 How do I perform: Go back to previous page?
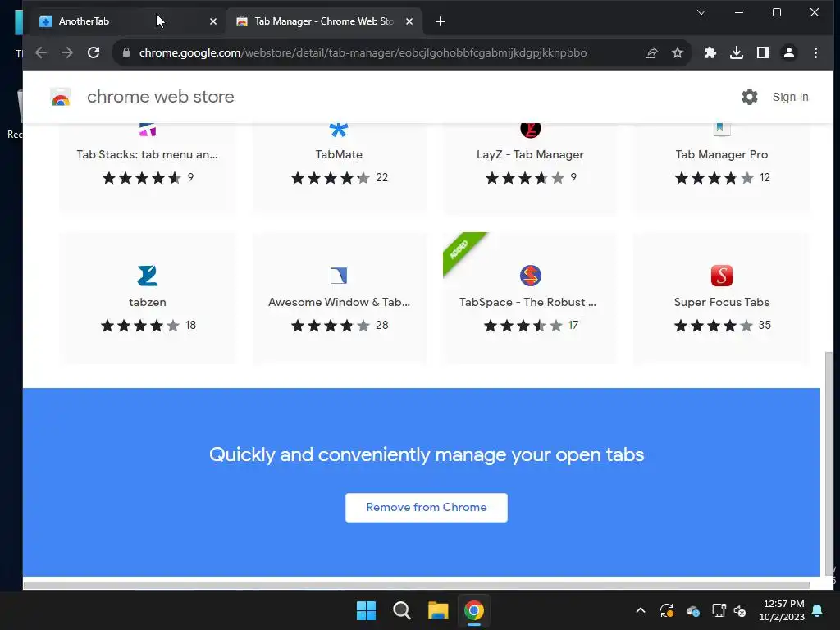tap(41, 52)
